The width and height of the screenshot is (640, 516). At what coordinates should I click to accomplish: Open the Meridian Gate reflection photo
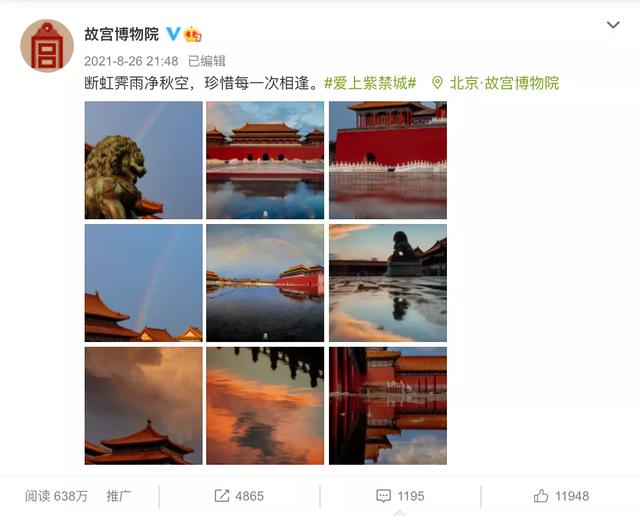click(265, 160)
